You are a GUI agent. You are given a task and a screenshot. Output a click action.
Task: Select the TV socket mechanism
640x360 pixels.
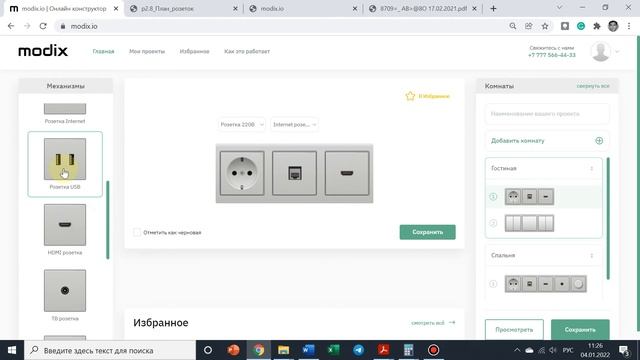coord(65,290)
